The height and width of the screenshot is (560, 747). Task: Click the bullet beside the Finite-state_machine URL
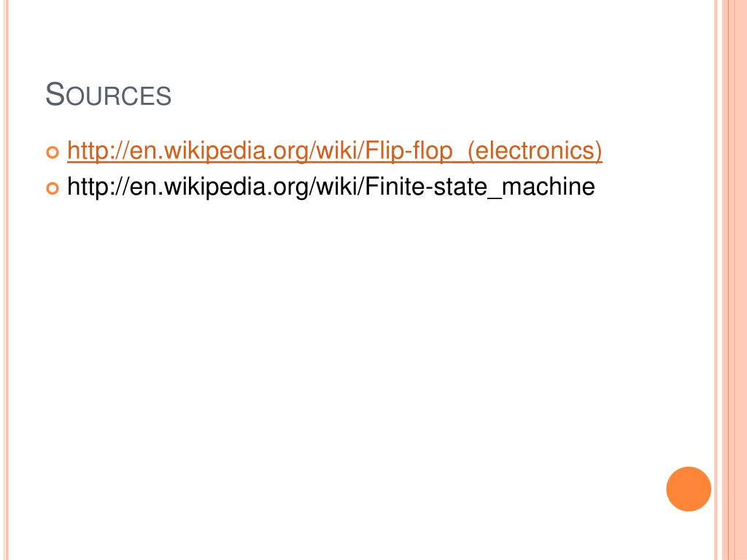click(53, 189)
